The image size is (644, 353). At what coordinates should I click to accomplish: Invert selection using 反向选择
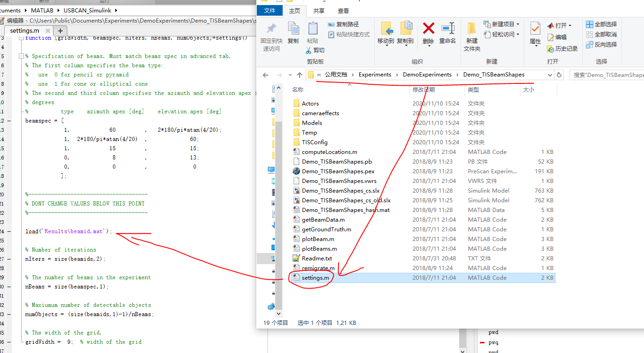pyautogui.click(x=601, y=45)
